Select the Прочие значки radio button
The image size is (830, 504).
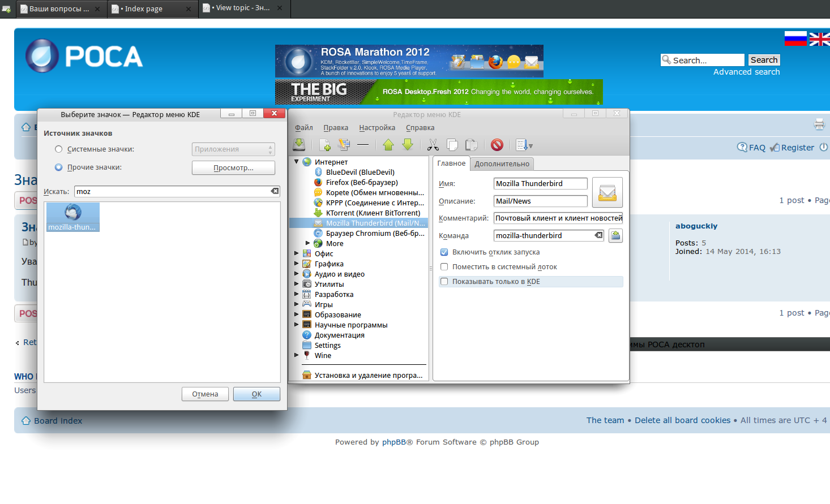[58, 167]
